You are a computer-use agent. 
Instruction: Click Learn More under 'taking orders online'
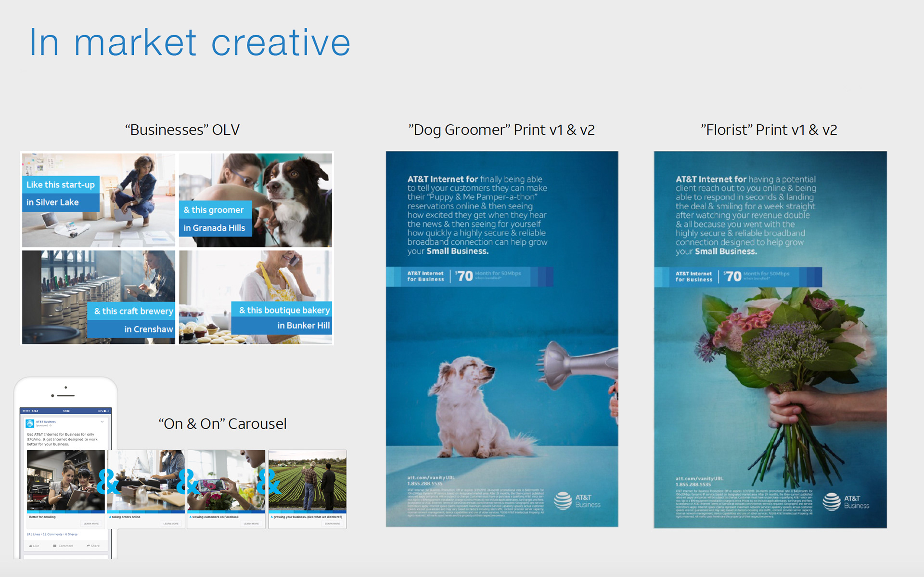(x=171, y=524)
